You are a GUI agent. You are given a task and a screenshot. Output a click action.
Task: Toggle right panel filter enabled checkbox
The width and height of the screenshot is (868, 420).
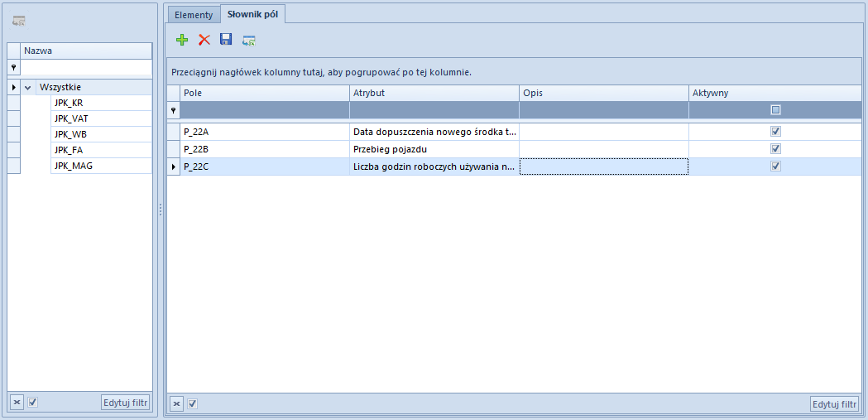pos(193,404)
